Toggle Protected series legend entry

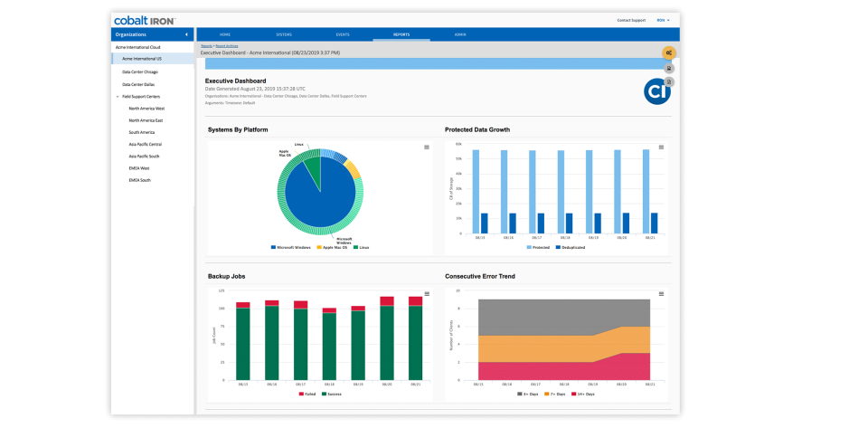(538, 247)
